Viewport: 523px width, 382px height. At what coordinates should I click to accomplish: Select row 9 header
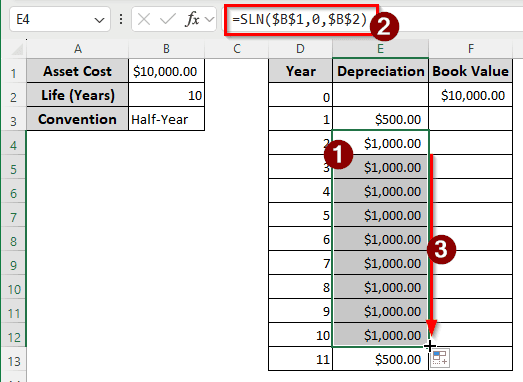pos(13,263)
